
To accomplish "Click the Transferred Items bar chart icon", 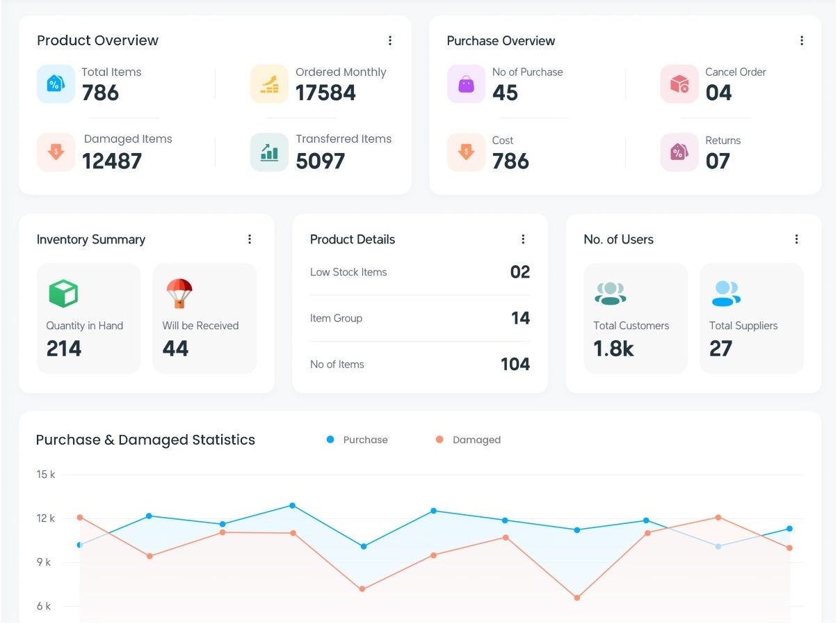I will (269, 152).
